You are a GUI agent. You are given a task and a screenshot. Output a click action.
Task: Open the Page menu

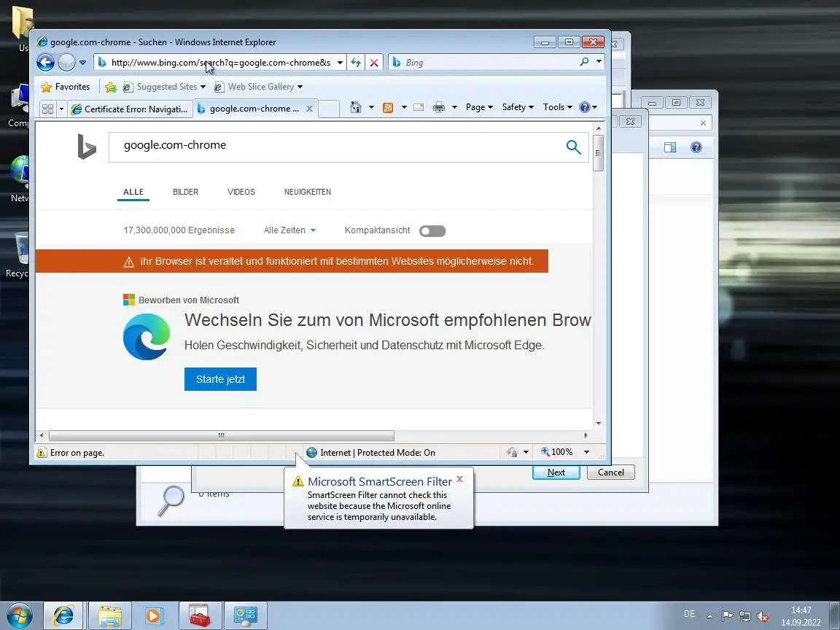(x=479, y=107)
